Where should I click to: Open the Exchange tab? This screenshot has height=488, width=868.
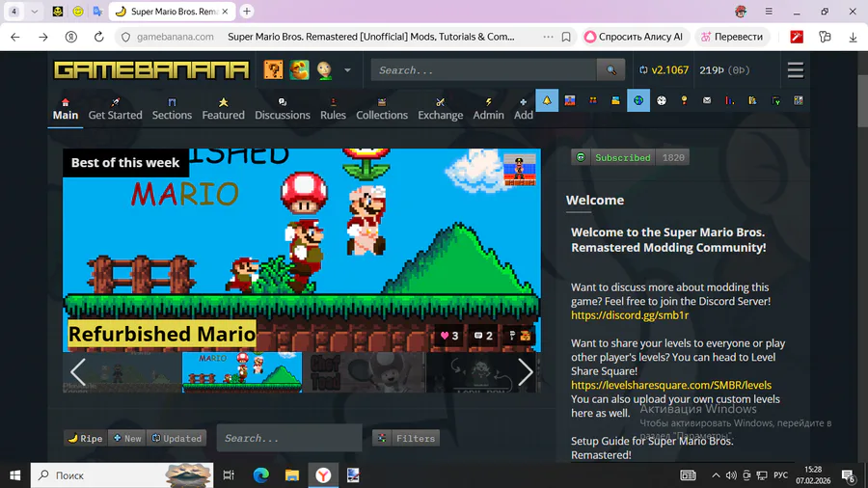click(x=440, y=109)
